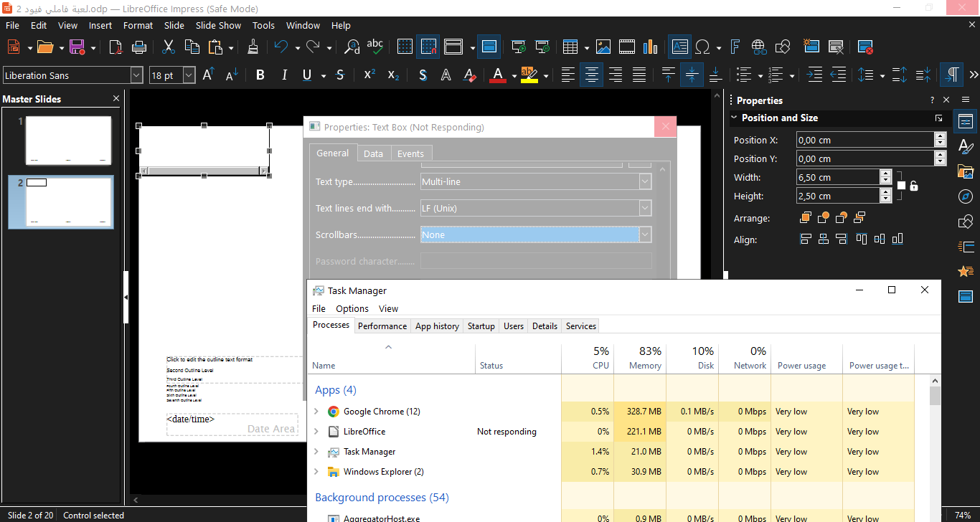This screenshot has width=980, height=522.
Task: Click the Bold formatting icon
Action: 260,75
